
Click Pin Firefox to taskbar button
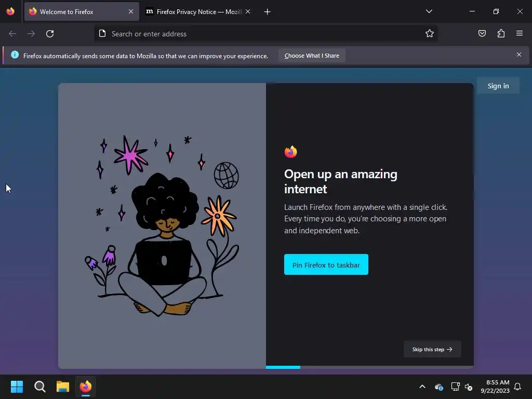tap(326, 264)
